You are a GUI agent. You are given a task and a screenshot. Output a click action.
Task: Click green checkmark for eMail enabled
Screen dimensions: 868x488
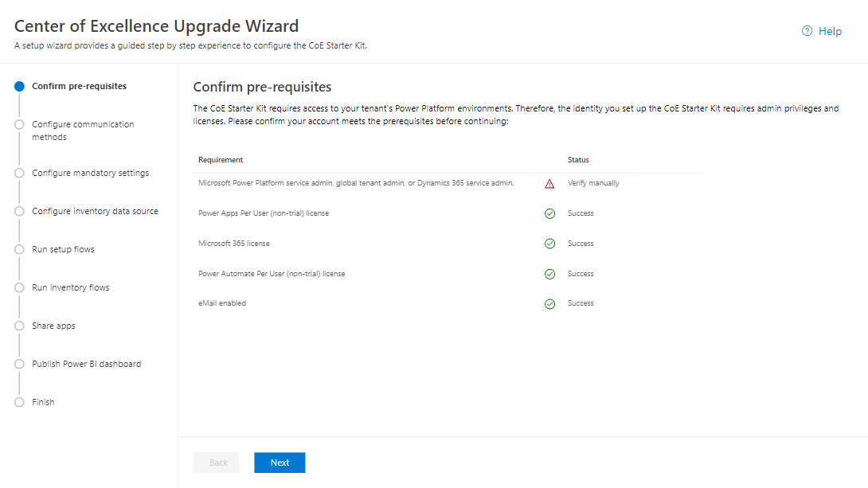549,303
